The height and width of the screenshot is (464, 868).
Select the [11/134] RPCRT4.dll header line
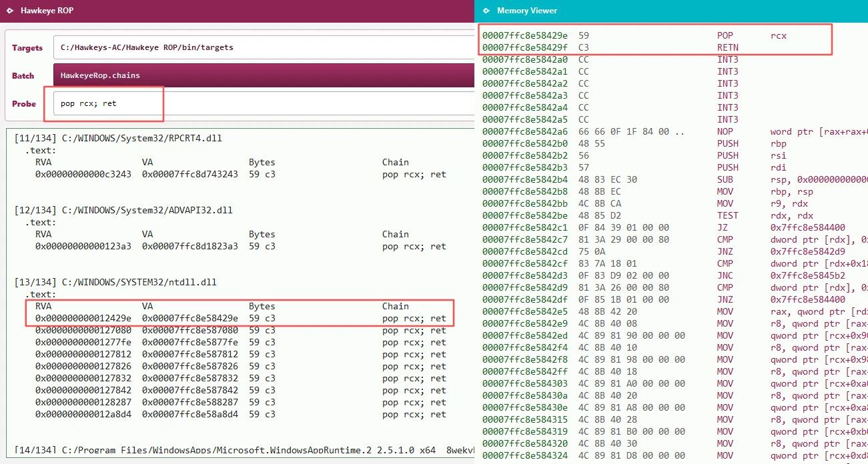pyautogui.click(x=118, y=139)
